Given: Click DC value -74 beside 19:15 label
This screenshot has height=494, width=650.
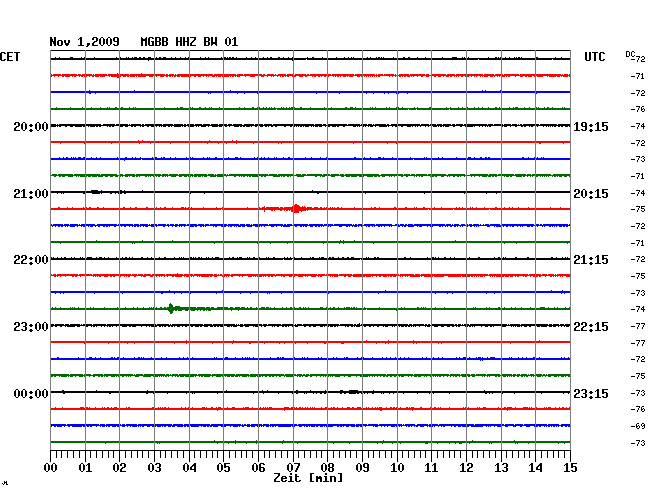Looking at the screenshot, I should click(638, 126).
